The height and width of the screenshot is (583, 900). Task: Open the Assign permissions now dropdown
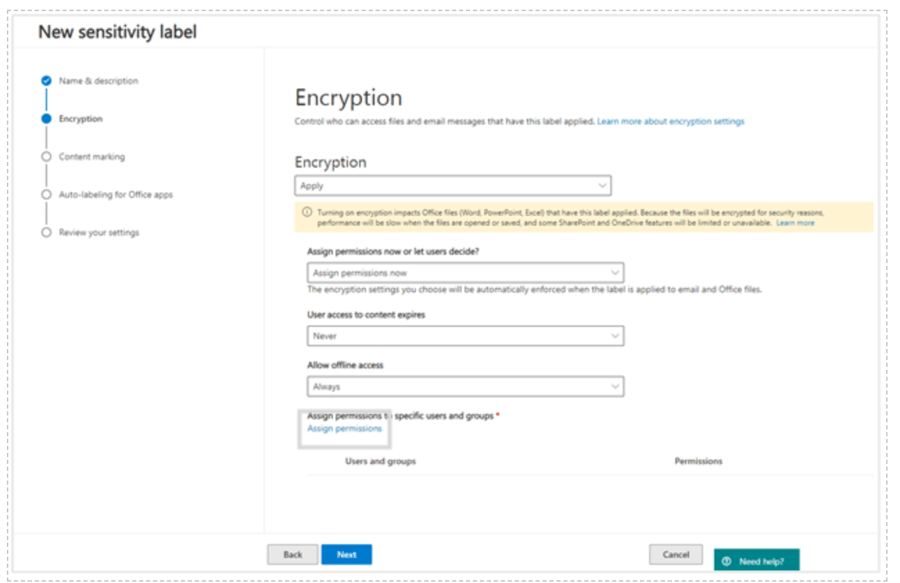[464, 272]
